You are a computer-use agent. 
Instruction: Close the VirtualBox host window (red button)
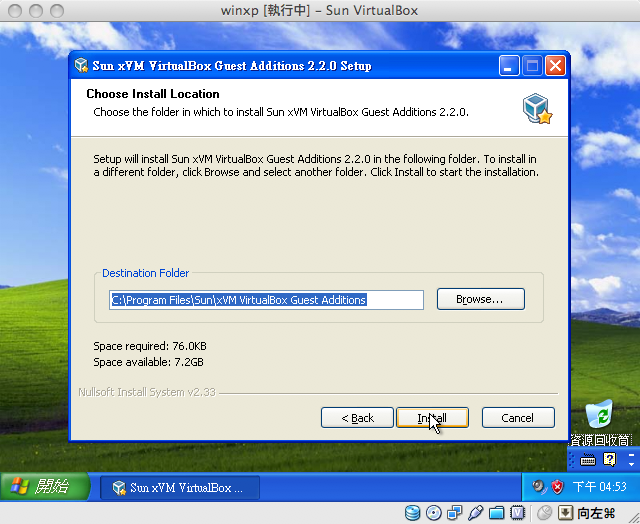point(15,11)
